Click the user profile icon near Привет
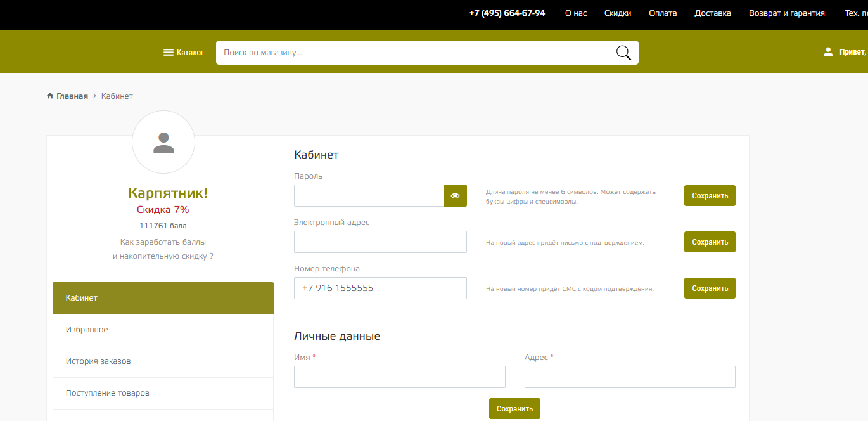868x421 pixels. [827, 52]
